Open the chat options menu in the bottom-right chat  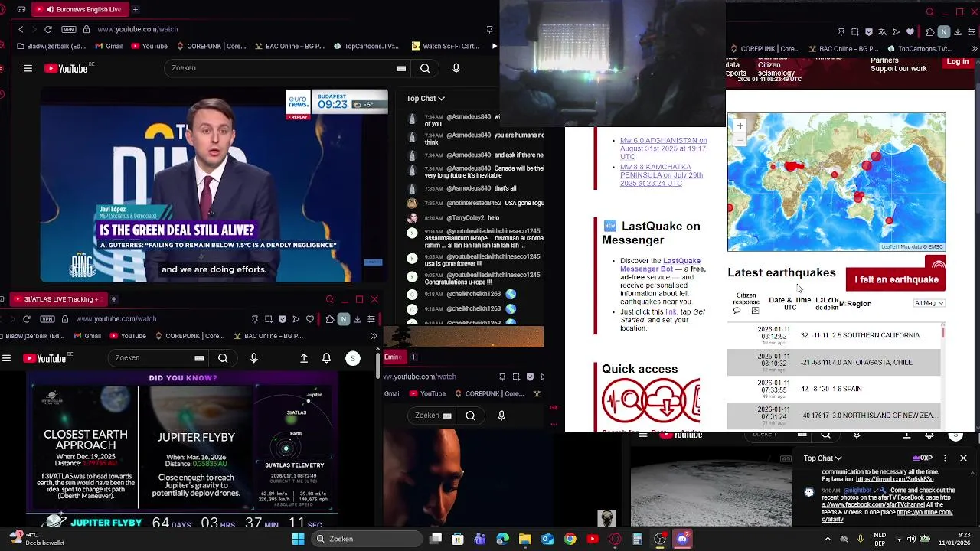(945, 458)
